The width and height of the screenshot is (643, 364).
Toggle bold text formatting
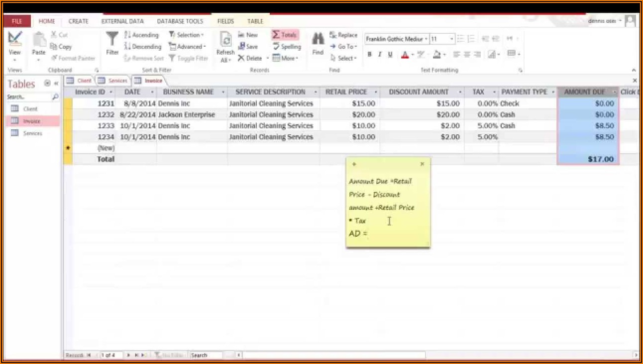coord(369,55)
